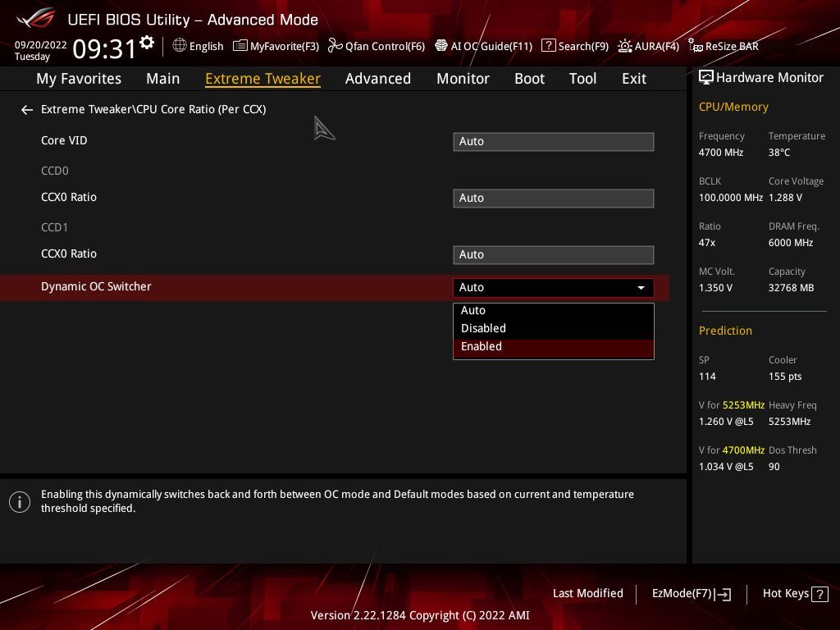Click the EzMode exit arrow icon
Screen dimensions: 840x630
click(723, 594)
